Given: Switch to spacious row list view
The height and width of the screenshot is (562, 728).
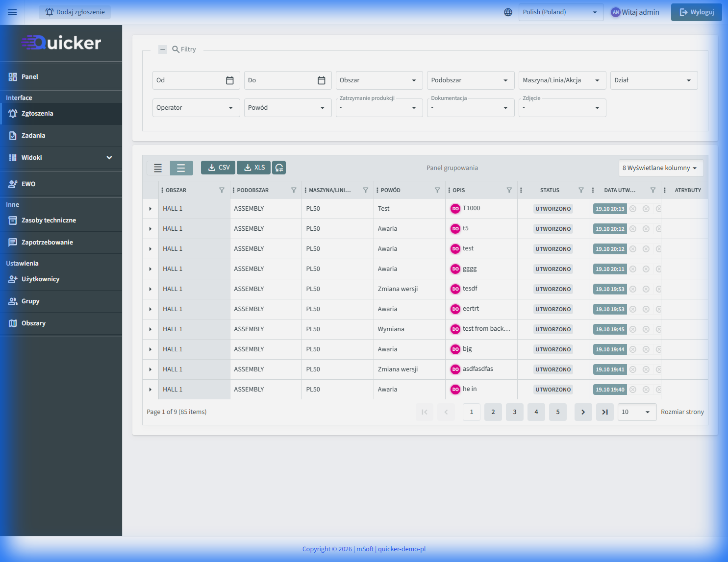Looking at the screenshot, I should pyautogui.click(x=181, y=168).
